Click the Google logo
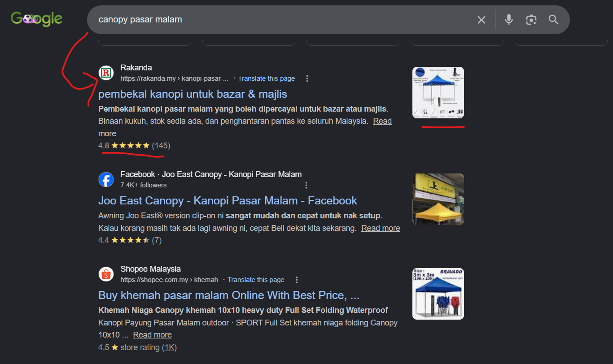Screen dimensions: 613x364 (36, 19)
